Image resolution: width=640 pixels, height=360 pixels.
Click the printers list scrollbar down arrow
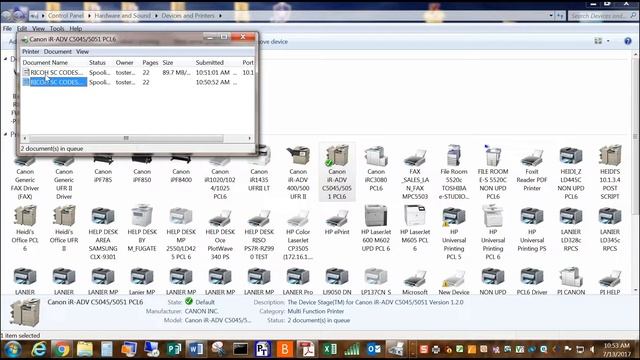pyautogui.click(x=636, y=290)
